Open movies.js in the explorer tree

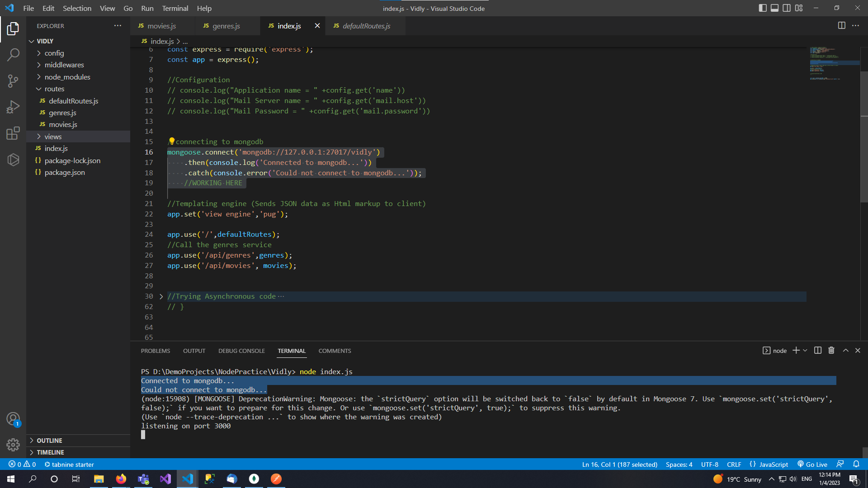pyautogui.click(x=78, y=125)
